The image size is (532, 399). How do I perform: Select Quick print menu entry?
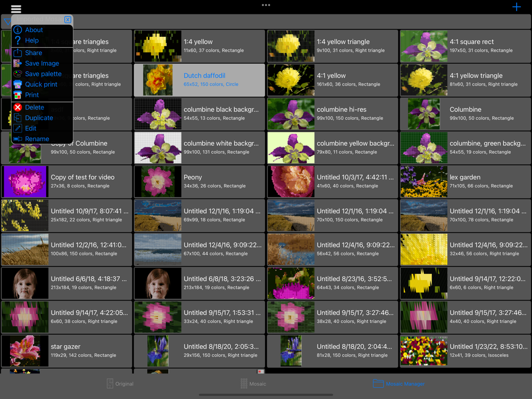41,84
